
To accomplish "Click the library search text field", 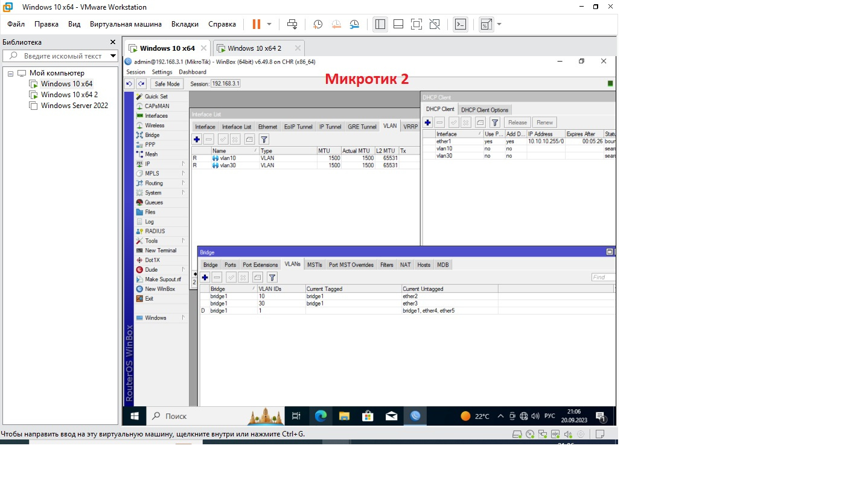I will tap(60, 56).
